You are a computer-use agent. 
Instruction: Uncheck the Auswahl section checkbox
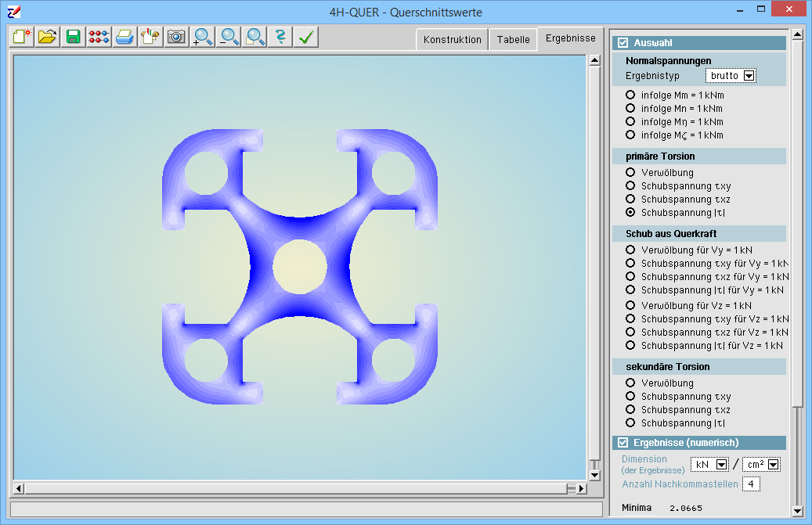tap(623, 43)
